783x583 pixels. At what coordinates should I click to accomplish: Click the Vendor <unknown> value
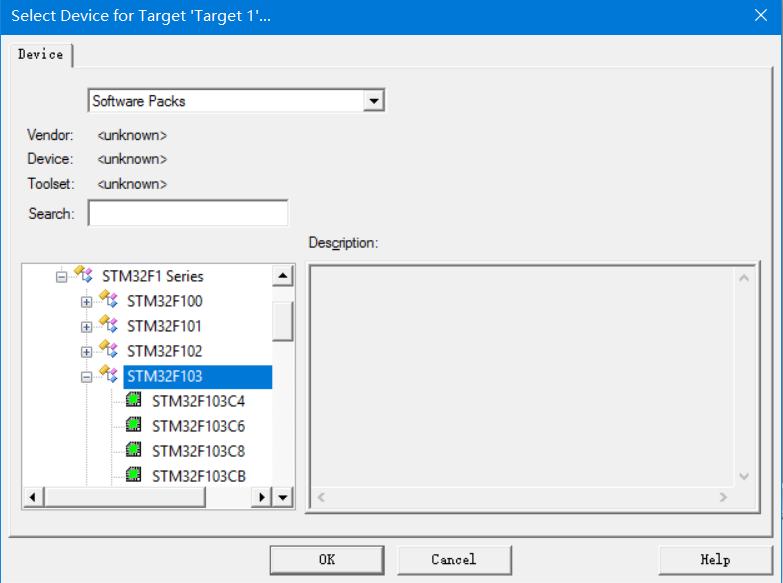[132, 135]
